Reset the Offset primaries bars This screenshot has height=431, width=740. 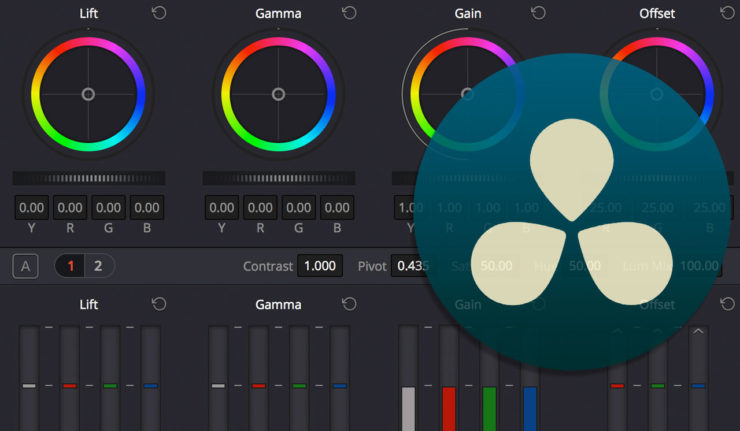[728, 304]
